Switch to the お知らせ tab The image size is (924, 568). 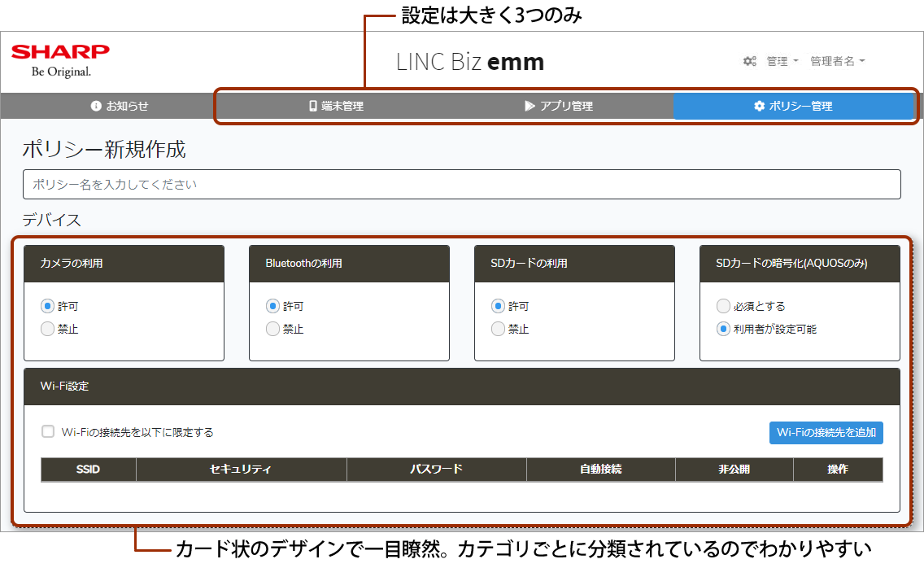(120, 106)
